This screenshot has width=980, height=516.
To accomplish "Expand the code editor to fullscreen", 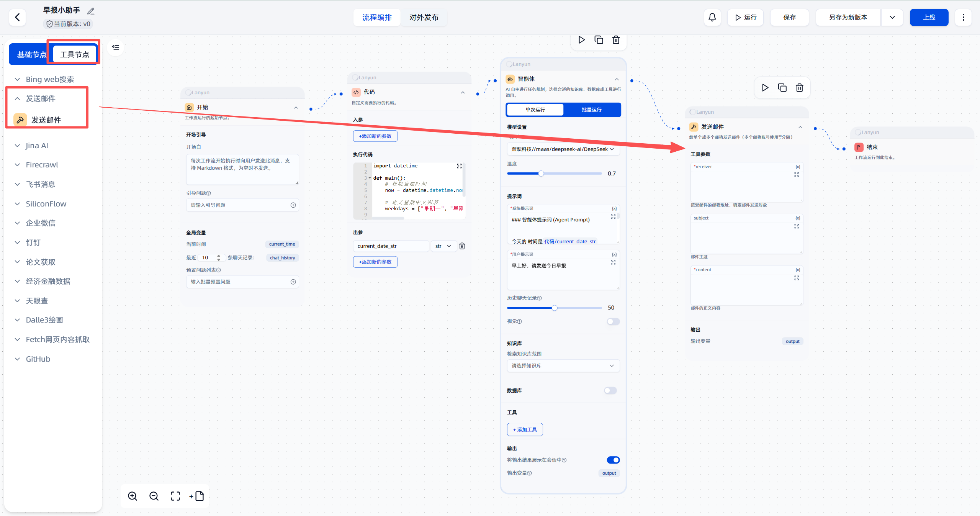I will coord(459,166).
